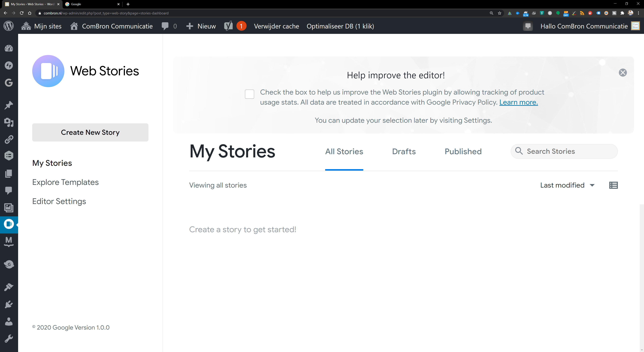The image size is (644, 352).
Task: Open the Media gallery icon in sidebar
Action: (9, 208)
